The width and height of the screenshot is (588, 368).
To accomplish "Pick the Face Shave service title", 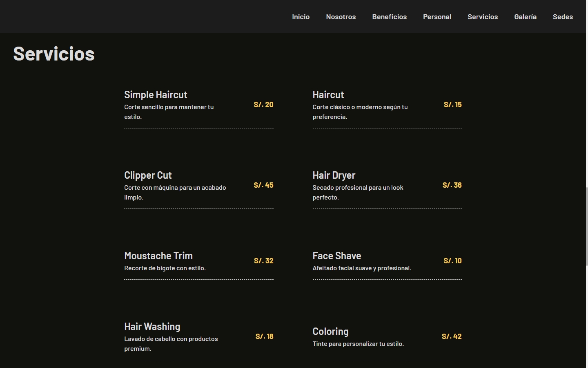I will click(336, 256).
